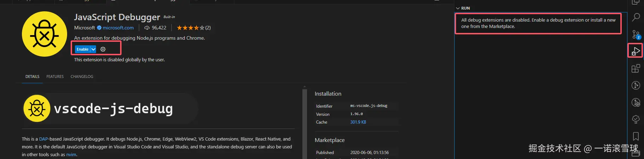Click the Microsoft verified publisher badge

point(99,28)
